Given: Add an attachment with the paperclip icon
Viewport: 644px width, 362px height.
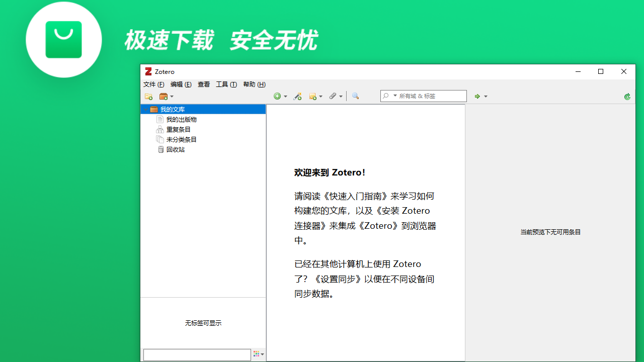Looking at the screenshot, I should pos(333,96).
